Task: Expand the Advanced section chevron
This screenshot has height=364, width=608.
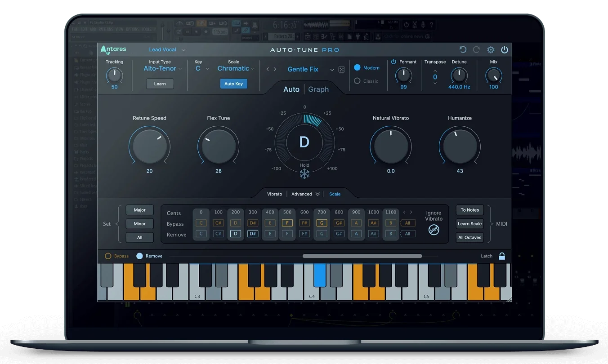Action: click(x=317, y=194)
